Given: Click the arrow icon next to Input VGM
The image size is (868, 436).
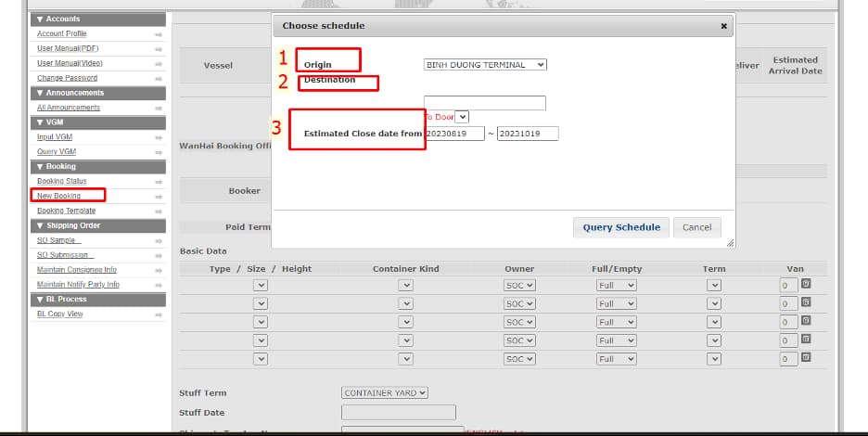Looking at the screenshot, I should [159, 137].
